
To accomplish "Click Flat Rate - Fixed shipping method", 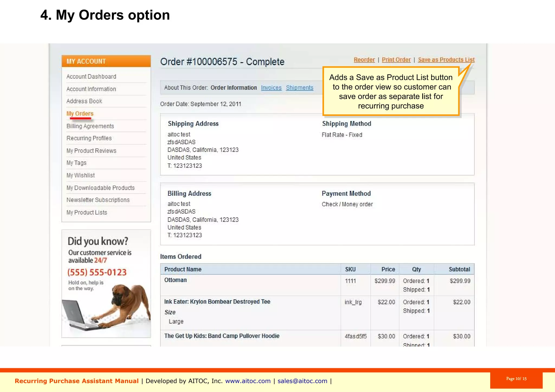I will tap(342, 135).
